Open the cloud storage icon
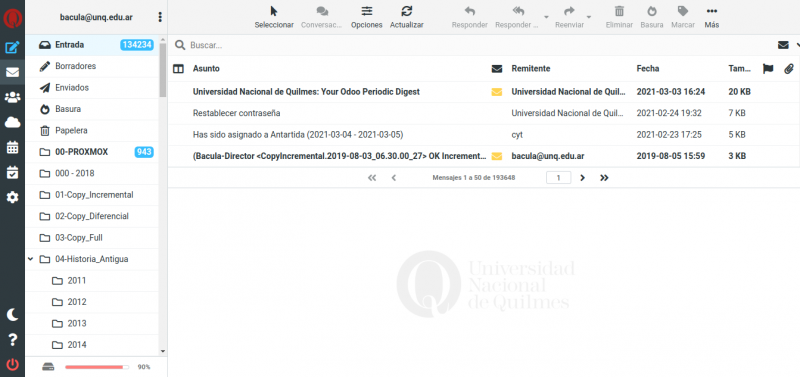Screen dimensions: 800x377 [x=12, y=122]
